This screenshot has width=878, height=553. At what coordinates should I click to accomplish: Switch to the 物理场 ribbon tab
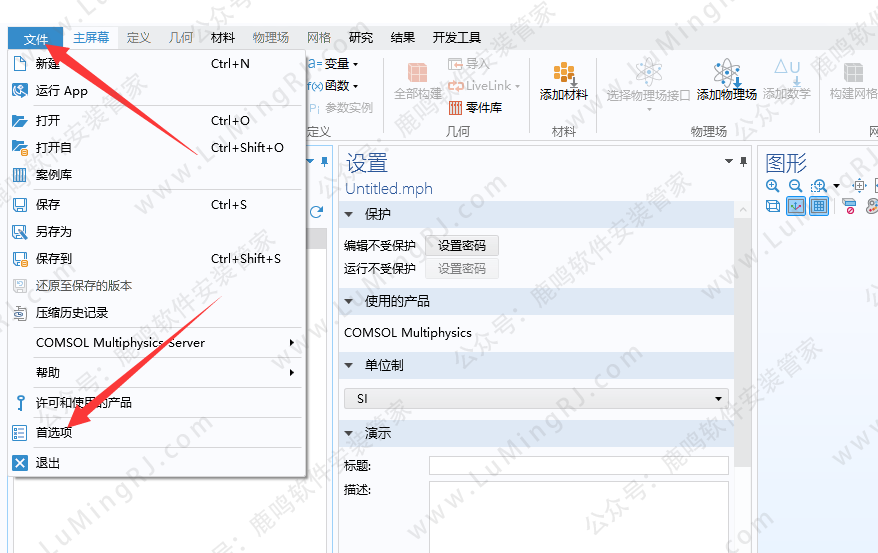(270, 38)
